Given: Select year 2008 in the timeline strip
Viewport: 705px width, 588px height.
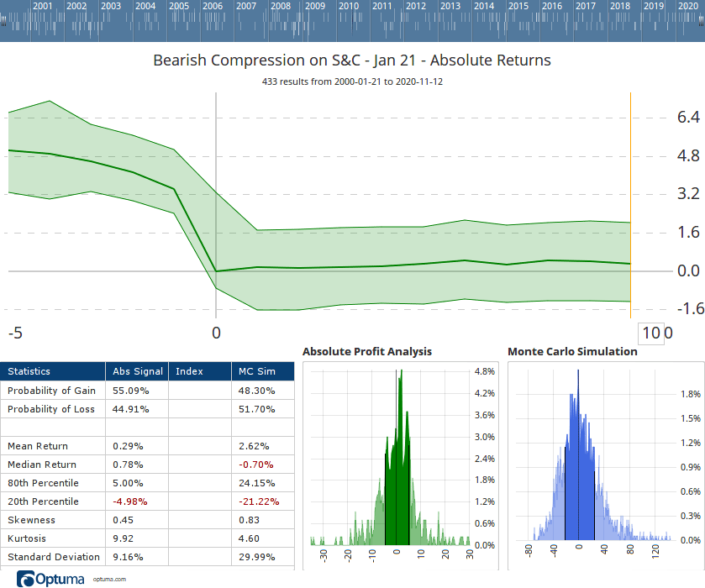Looking at the screenshot, I should point(281,6).
